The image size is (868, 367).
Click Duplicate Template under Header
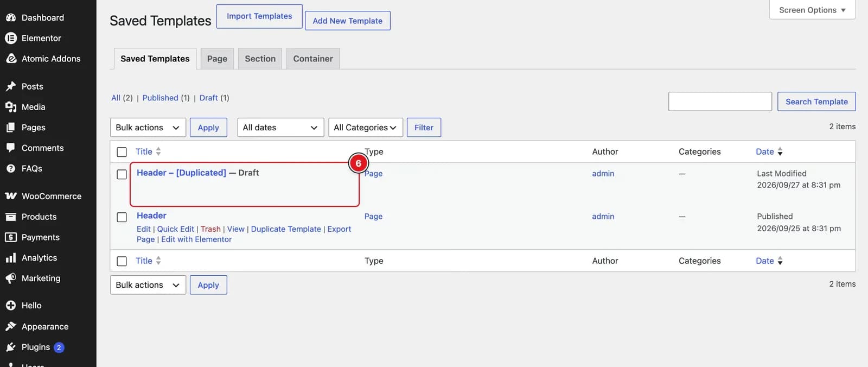[x=286, y=229]
